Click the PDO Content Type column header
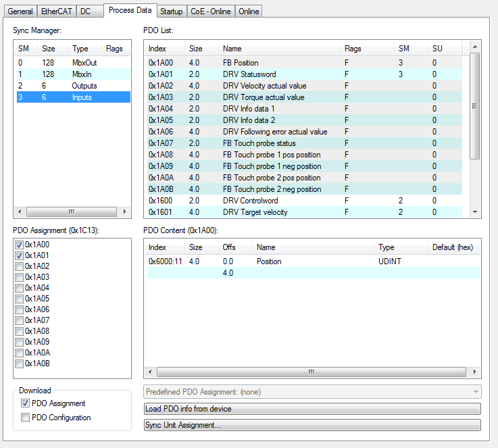 point(401,247)
